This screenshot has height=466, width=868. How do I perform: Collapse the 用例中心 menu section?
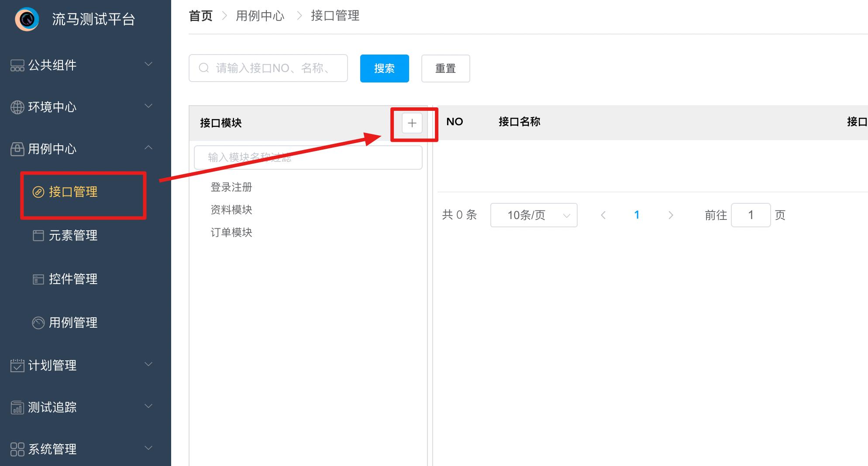point(148,147)
